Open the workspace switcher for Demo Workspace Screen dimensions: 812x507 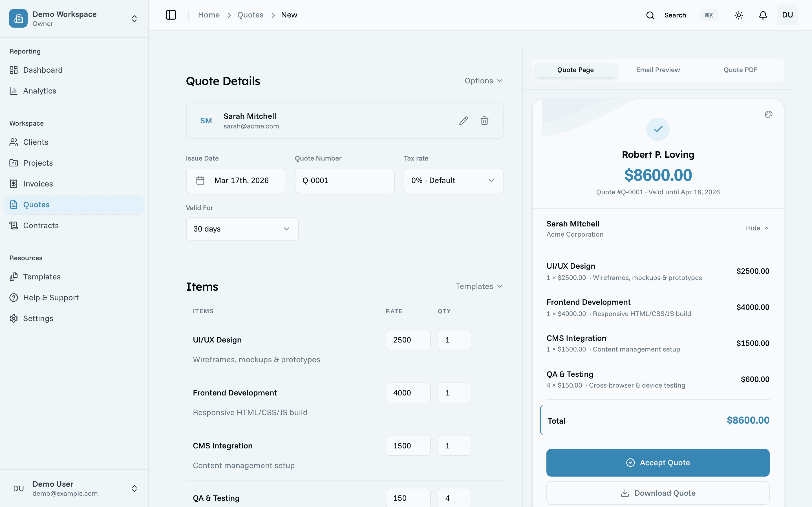point(134,18)
